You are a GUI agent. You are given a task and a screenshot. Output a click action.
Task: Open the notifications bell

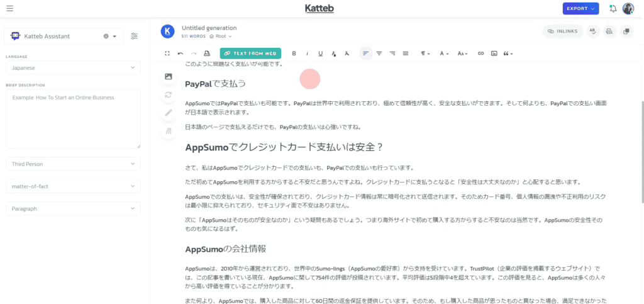613,9
